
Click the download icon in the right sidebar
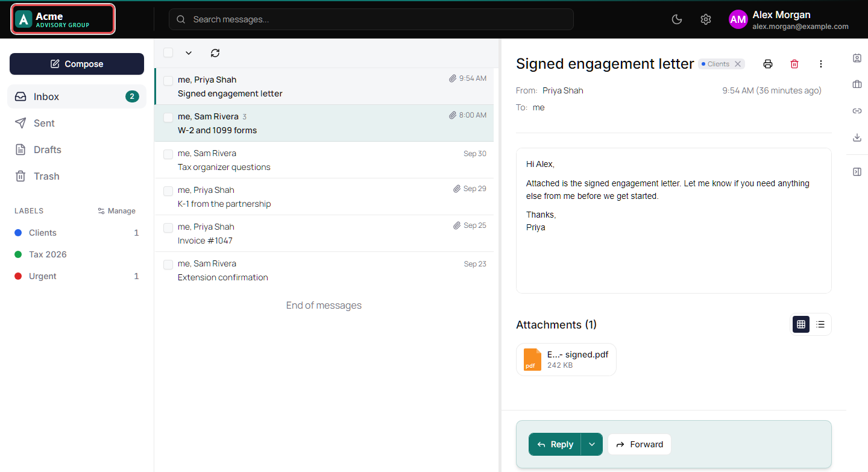pyautogui.click(x=857, y=137)
